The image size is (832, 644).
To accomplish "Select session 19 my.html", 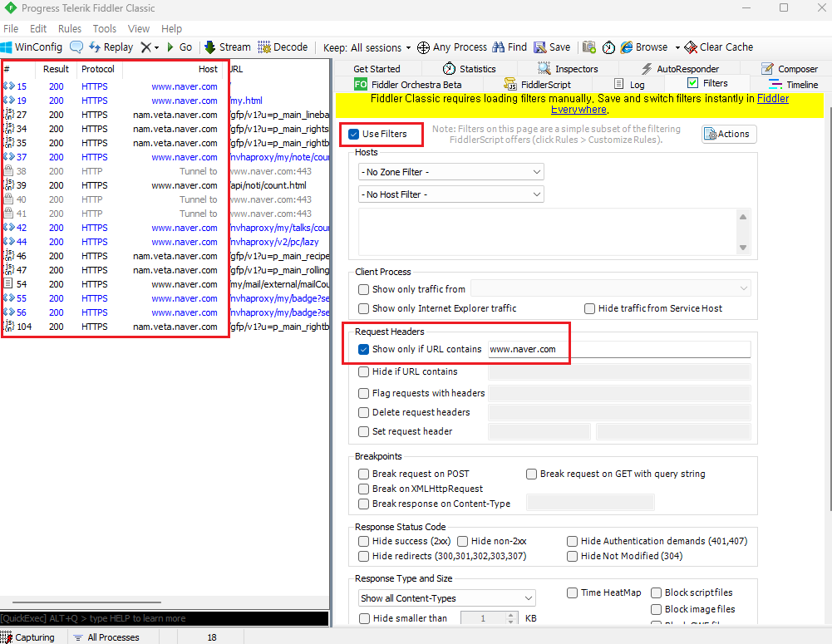I will point(165,101).
